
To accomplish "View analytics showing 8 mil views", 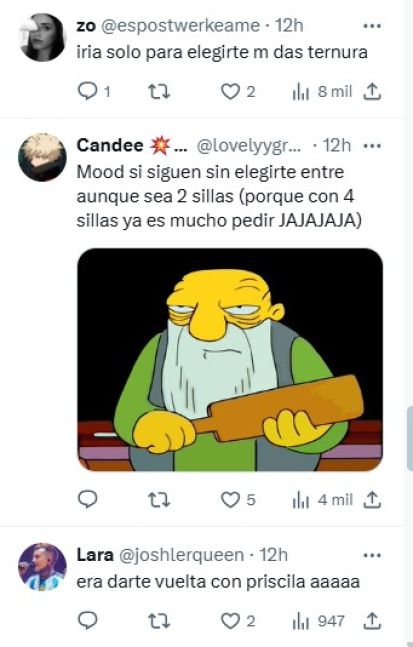I will [322, 92].
